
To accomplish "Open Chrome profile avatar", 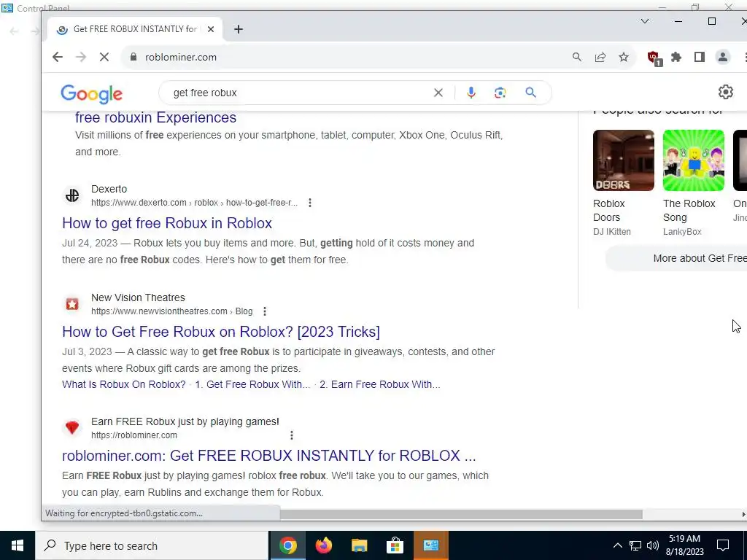I will 723,57.
